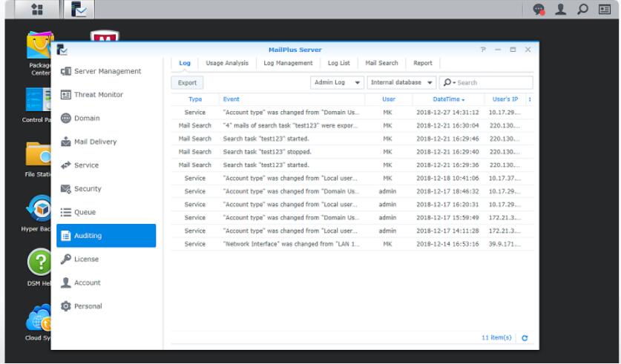Select the 'Network Interface was changed' row
The image size is (621, 364).
click(x=352, y=244)
